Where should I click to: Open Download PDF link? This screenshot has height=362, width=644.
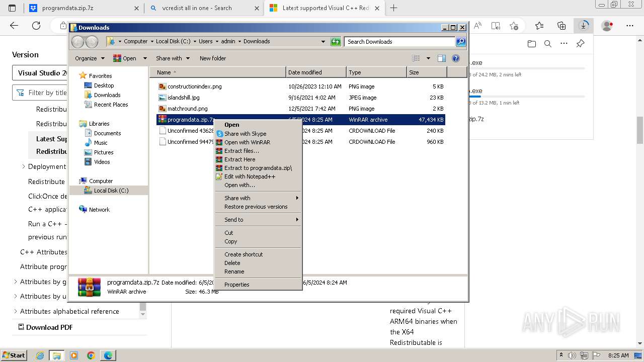pyautogui.click(x=45, y=327)
